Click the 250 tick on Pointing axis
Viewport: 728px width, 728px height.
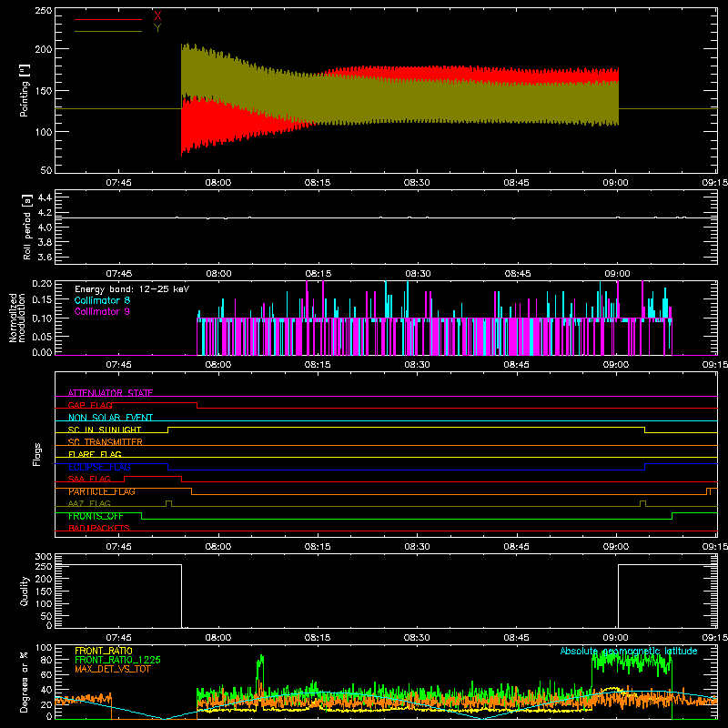click(x=44, y=10)
